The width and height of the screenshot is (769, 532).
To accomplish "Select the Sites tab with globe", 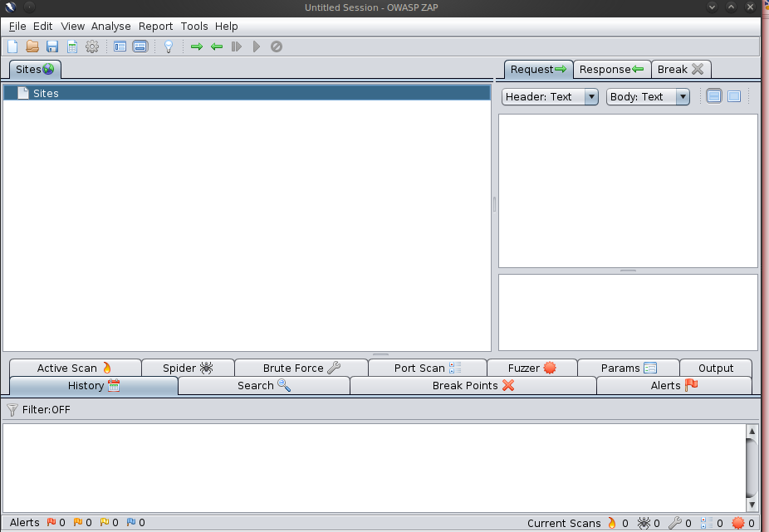I will [35, 69].
